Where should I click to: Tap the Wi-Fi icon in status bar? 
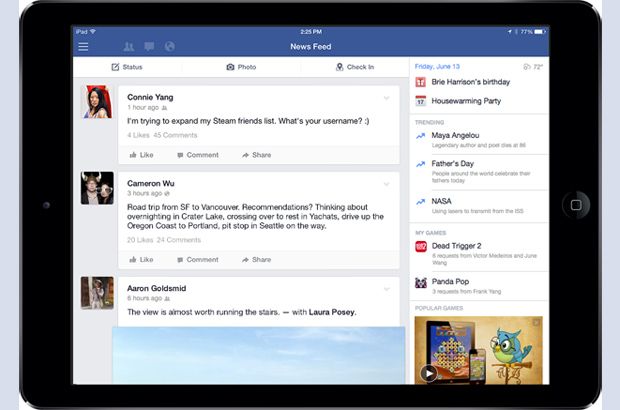(93, 31)
